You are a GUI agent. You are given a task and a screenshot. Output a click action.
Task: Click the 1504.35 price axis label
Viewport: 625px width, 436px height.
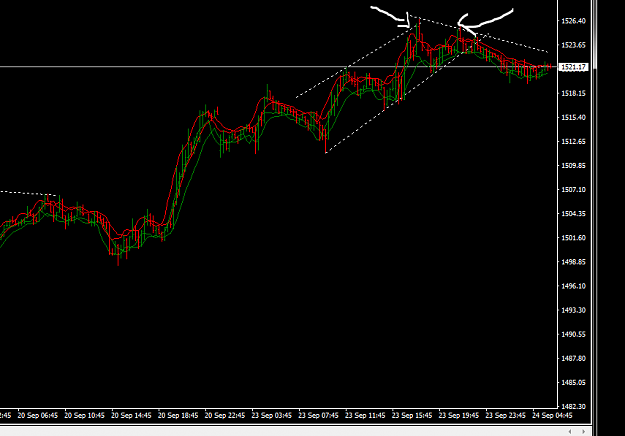[574, 214]
